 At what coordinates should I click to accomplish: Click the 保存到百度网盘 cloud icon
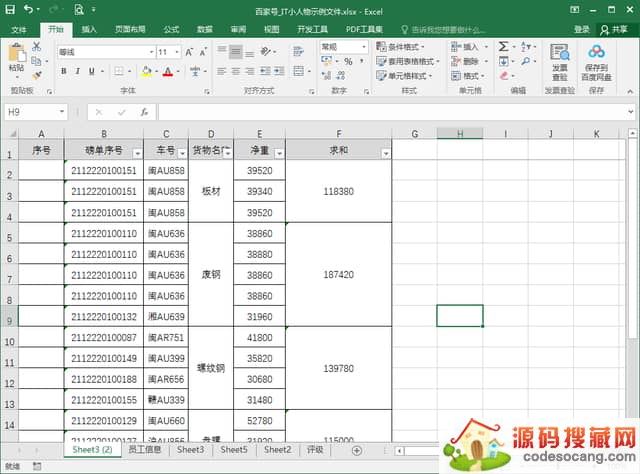[597, 52]
